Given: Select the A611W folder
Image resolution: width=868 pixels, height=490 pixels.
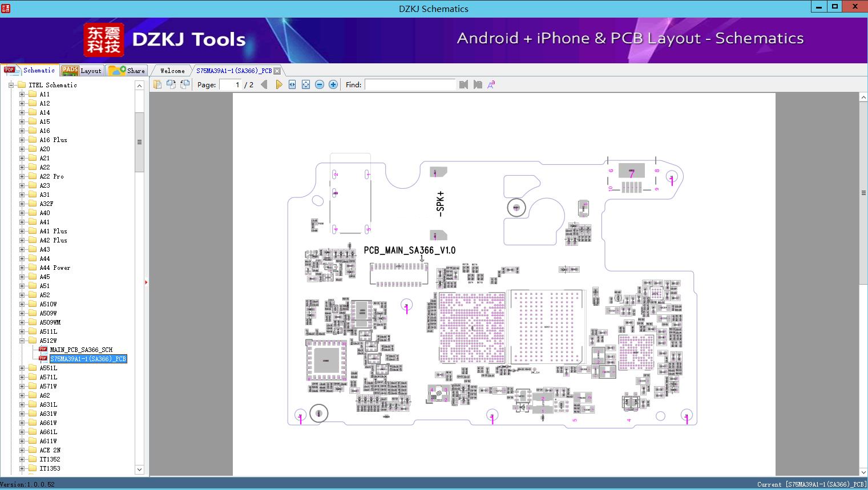Looking at the screenshot, I should click(x=49, y=441).
